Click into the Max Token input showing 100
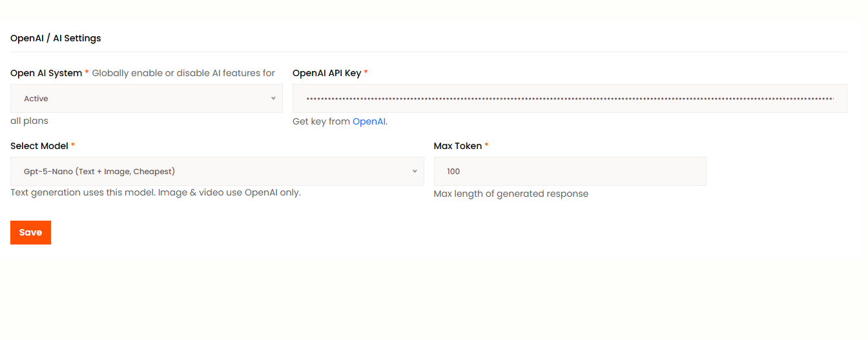Image resolution: width=868 pixels, height=340 pixels. 570,172
